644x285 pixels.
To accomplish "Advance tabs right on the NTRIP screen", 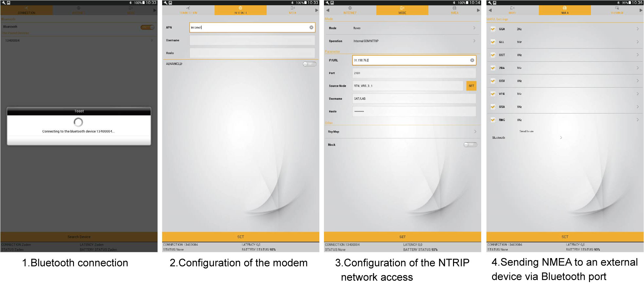I will click(x=478, y=10).
